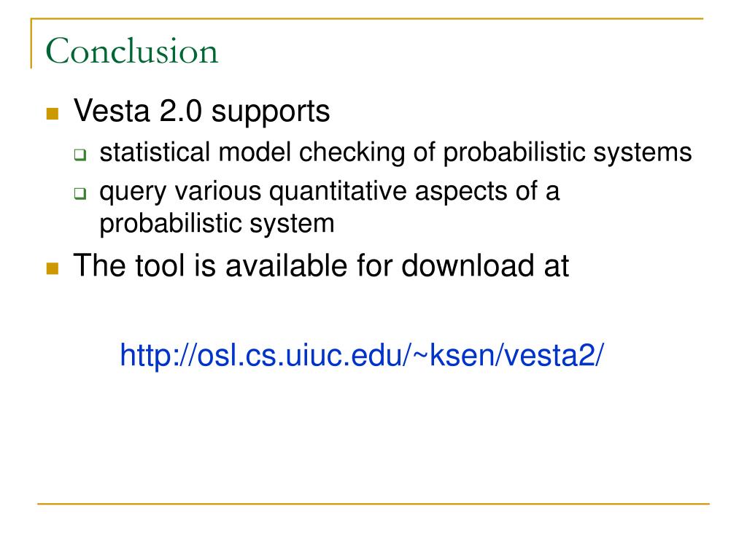The width and height of the screenshot is (747, 560).
Task: Click 'The tool is available for download at' text
Action: pyautogui.click(x=321, y=265)
